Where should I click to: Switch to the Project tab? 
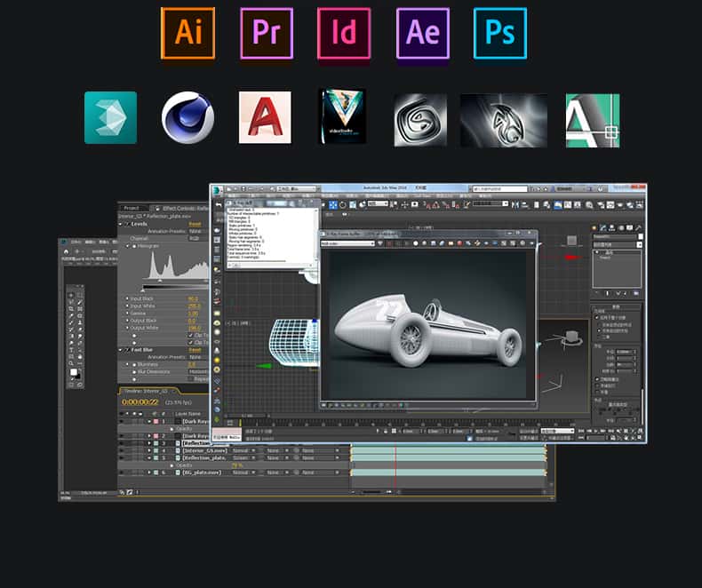[131, 208]
